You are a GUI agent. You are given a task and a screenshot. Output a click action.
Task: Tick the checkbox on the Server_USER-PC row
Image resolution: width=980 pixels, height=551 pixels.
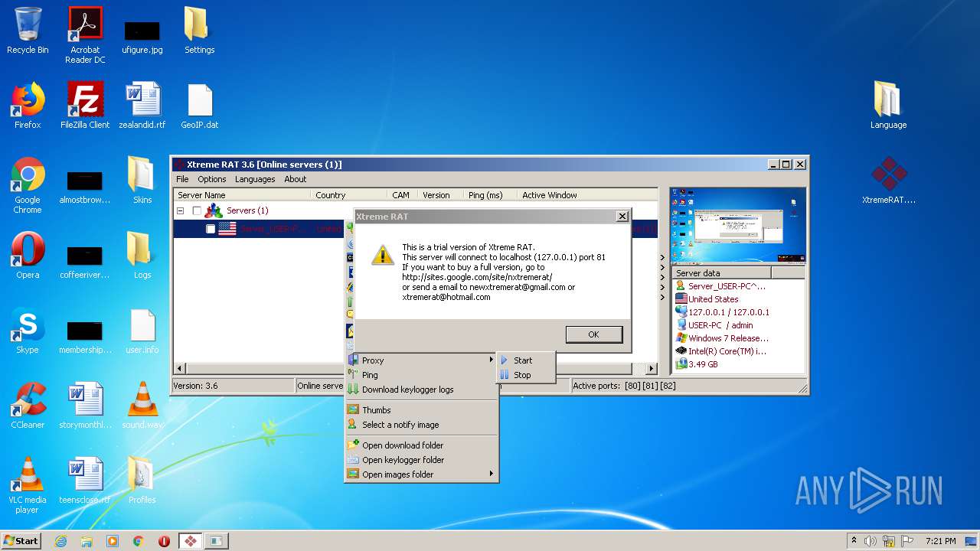(211, 229)
